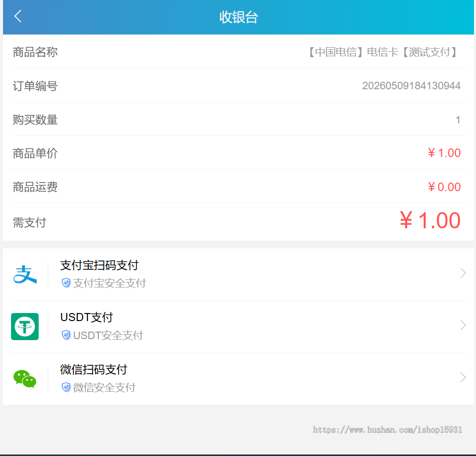Click the 商品运费 label
476x456 pixels.
[35, 187]
